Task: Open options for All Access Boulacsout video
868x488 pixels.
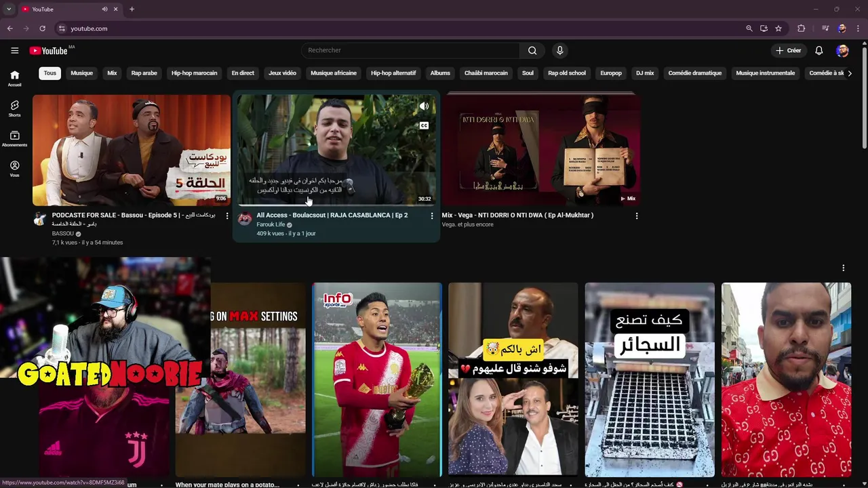Action: [x=432, y=216]
